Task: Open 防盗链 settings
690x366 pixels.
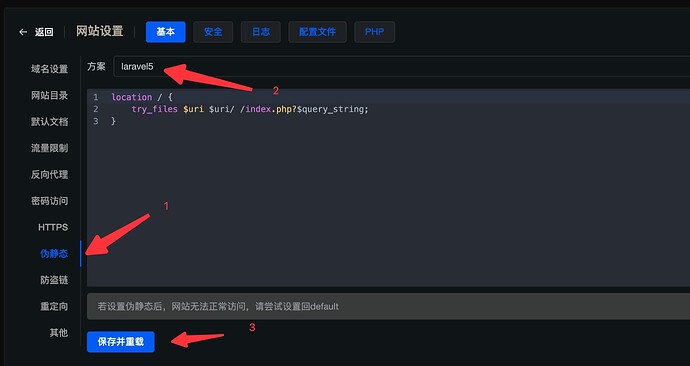Action: [x=54, y=280]
